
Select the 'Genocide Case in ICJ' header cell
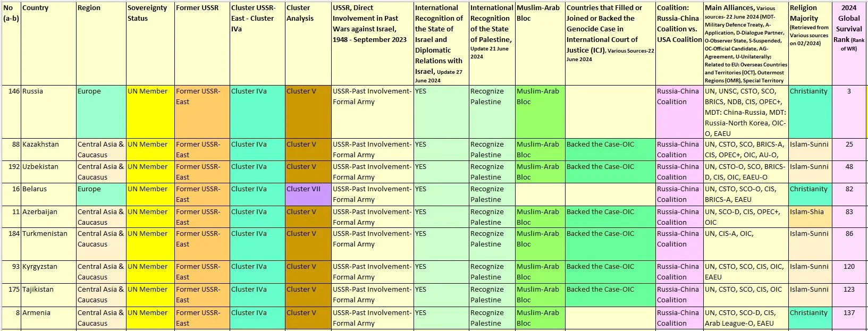610,43
